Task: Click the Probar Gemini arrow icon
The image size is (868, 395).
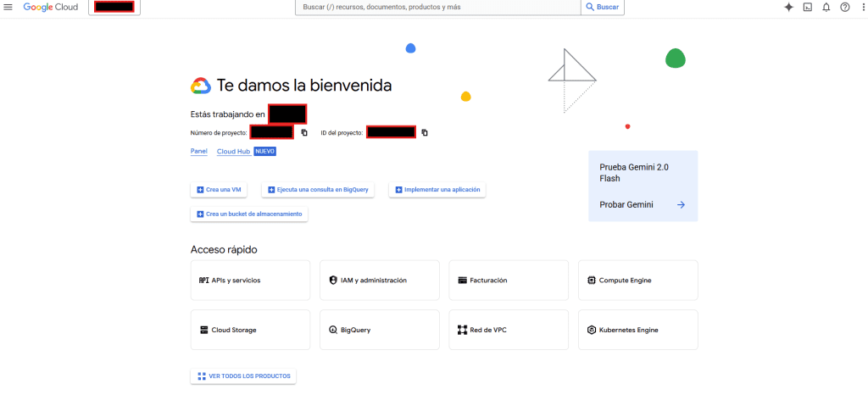Action: pos(681,204)
